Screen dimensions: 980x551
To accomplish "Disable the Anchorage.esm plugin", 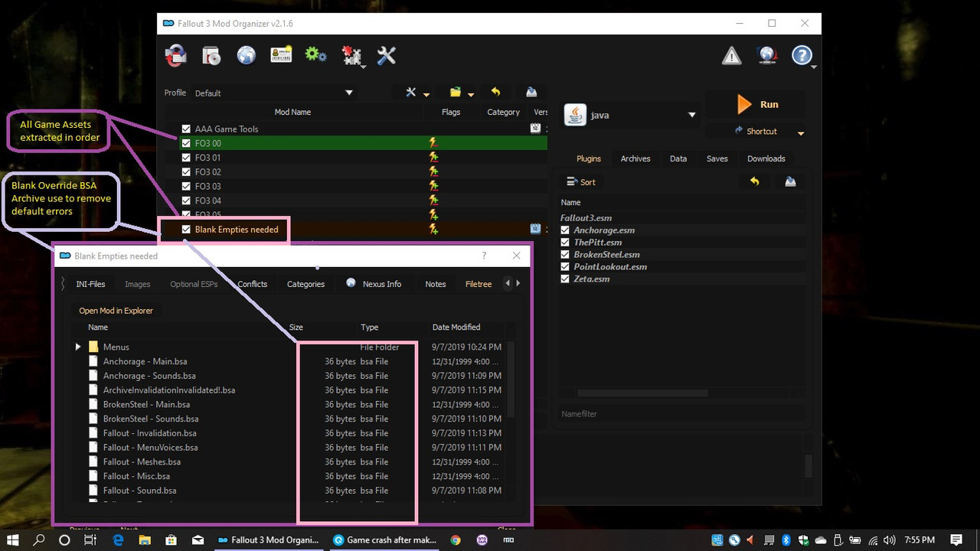I will (x=565, y=230).
